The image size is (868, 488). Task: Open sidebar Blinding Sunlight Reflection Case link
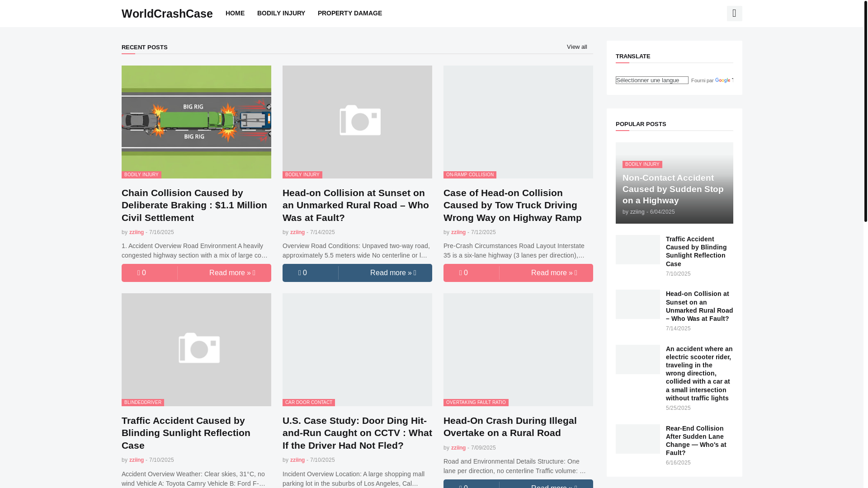point(696,251)
